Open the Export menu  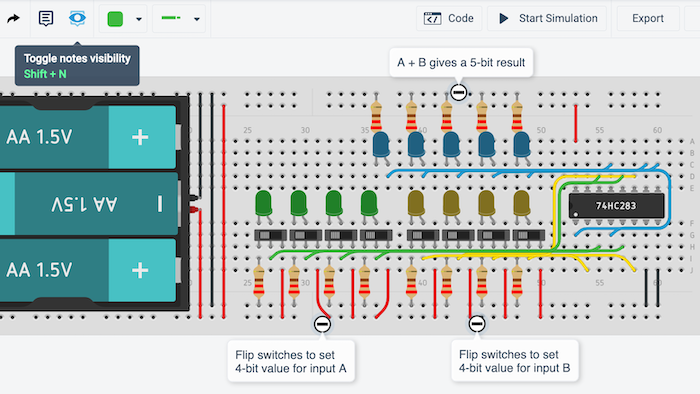648,18
